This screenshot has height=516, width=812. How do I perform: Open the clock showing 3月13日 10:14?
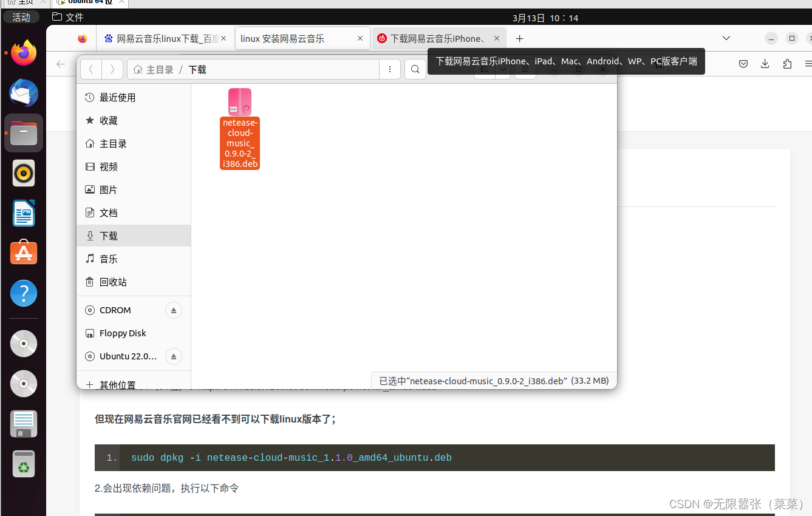[545, 18]
